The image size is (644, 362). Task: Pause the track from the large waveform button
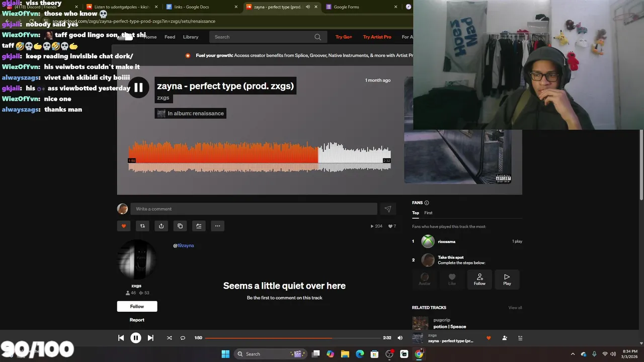click(x=138, y=88)
